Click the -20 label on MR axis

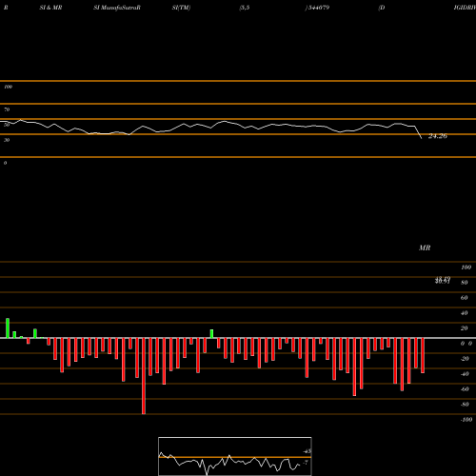pyautogui.click(x=465, y=359)
